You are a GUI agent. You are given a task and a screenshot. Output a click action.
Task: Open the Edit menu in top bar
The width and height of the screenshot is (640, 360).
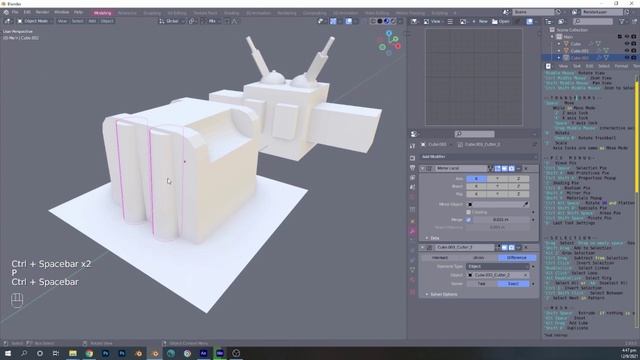coord(27,12)
